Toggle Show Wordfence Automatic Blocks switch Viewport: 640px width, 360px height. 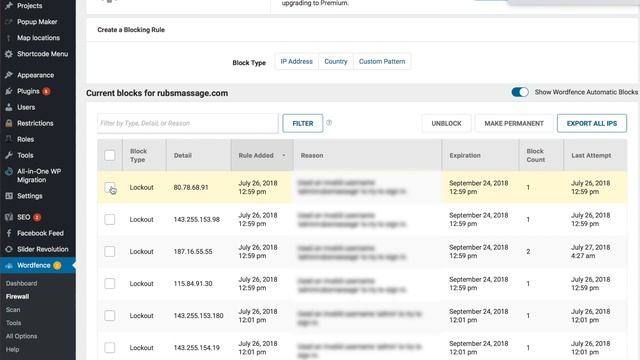point(520,92)
